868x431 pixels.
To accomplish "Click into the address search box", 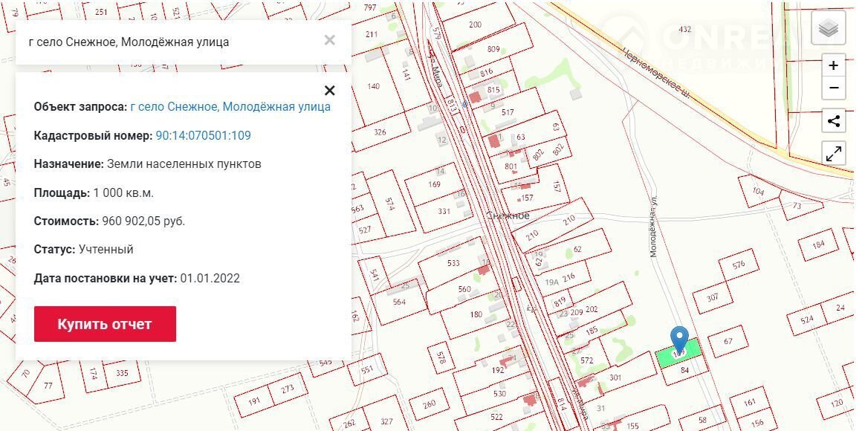I will (x=171, y=42).
